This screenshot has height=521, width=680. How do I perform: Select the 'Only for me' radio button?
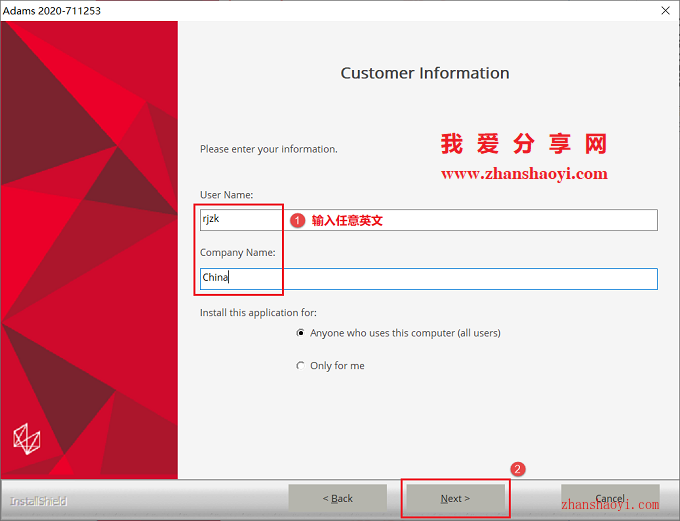click(x=300, y=366)
